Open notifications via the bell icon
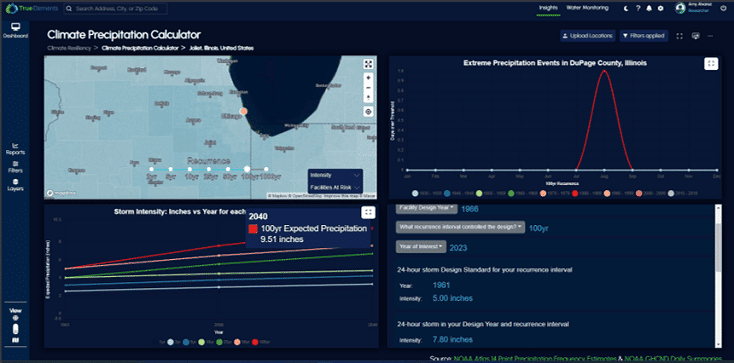 [649, 8]
